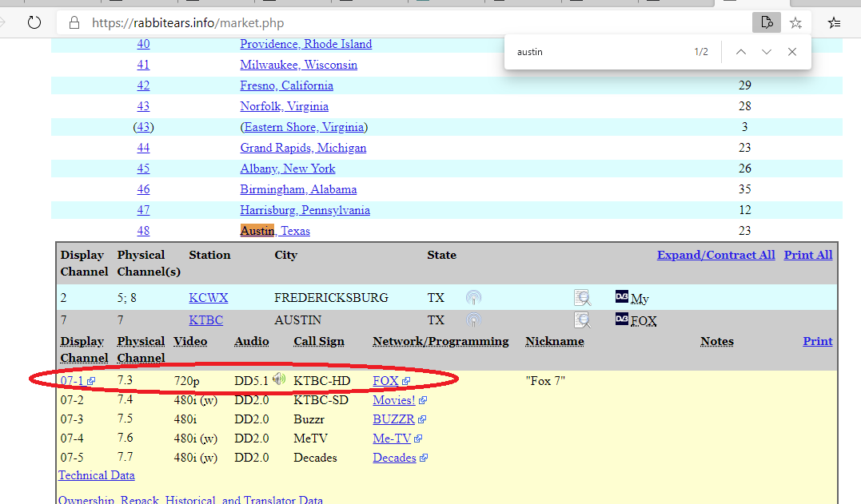Open the Movies! network link
The image size is (861, 504).
[x=394, y=400]
